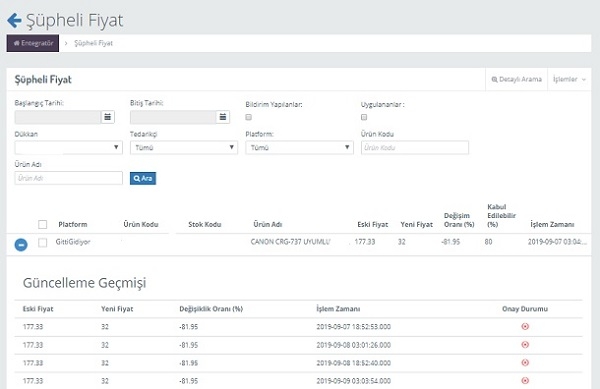Click the Şüpheli Fiyat breadcrumb link

tap(93, 43)
